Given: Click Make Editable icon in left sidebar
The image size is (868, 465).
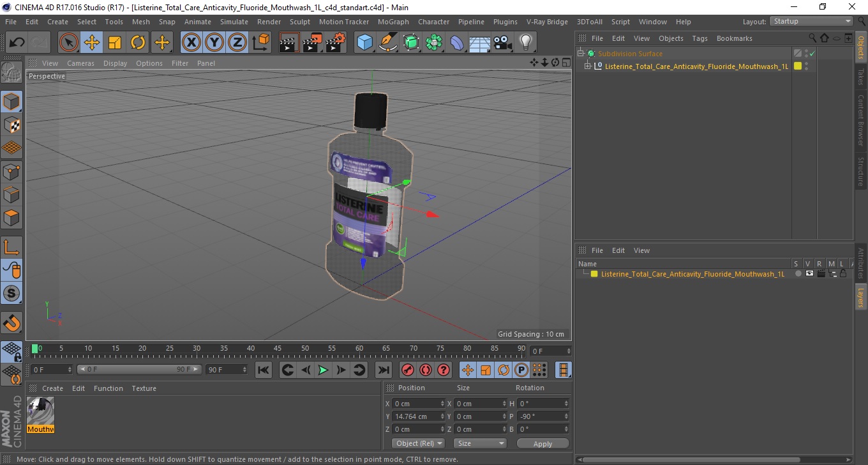Looking at the screenshot, I should pyautogui.click(x=11, y=72).
